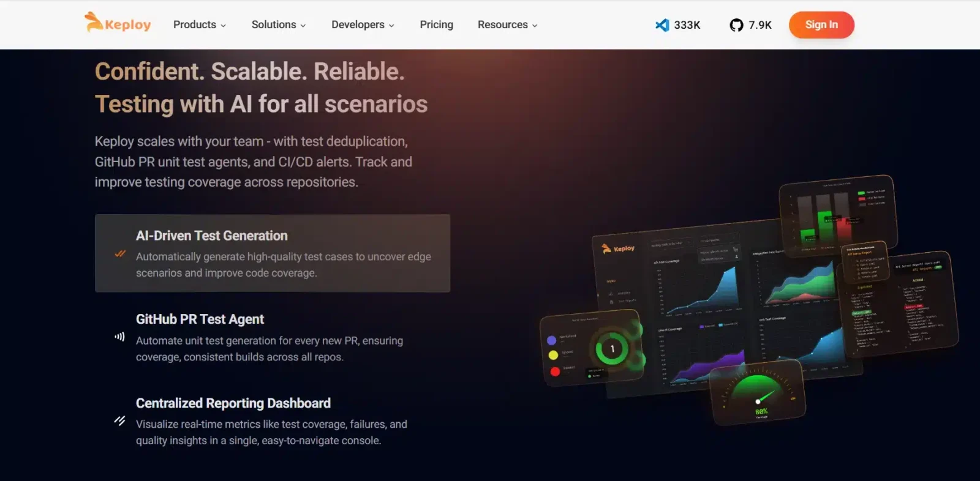
Task: Click the signal icon beside GitHub PR Test Agent
Action: [119, 337]
